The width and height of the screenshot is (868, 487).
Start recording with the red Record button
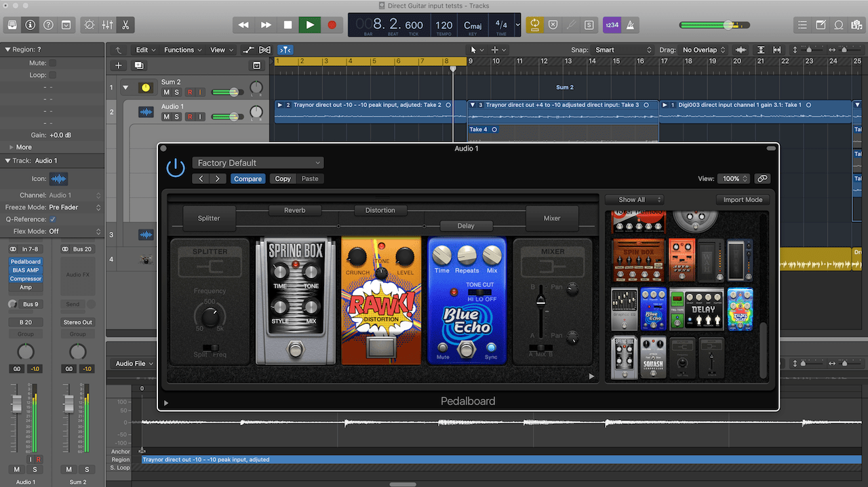coord(332,25)
